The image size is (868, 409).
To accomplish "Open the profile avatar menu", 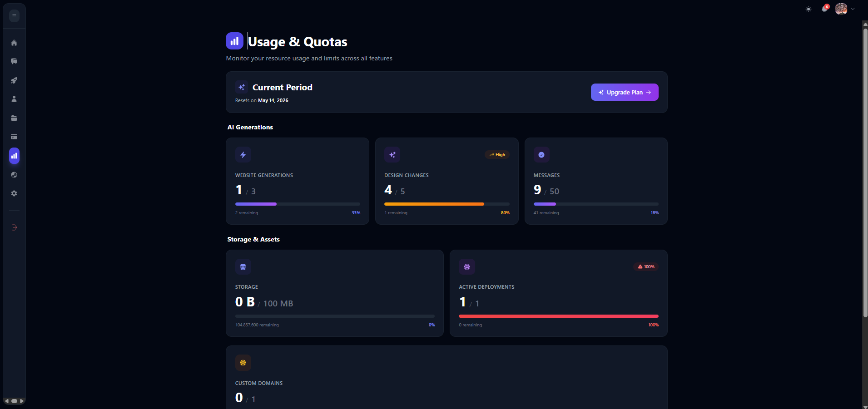I will point(841,9).
